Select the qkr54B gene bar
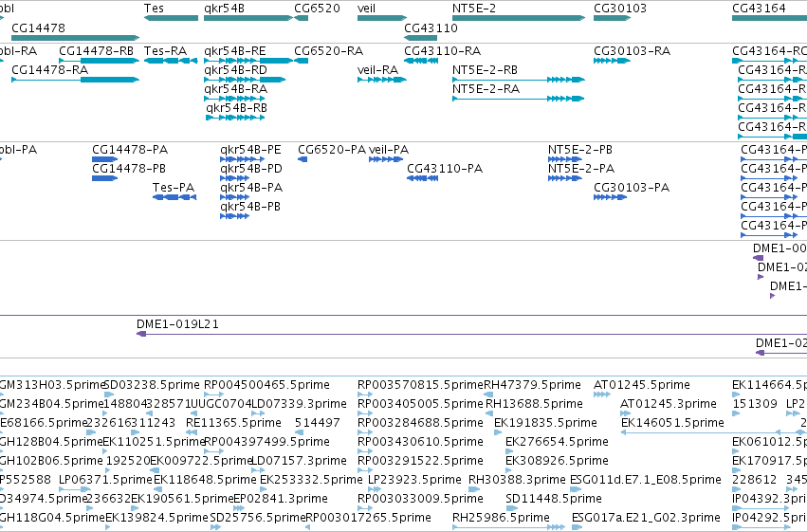 (248, 18)
